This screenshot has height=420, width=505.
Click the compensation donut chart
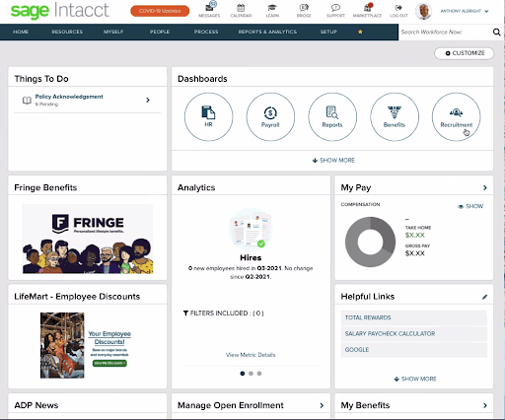click(x=370, y=242)
